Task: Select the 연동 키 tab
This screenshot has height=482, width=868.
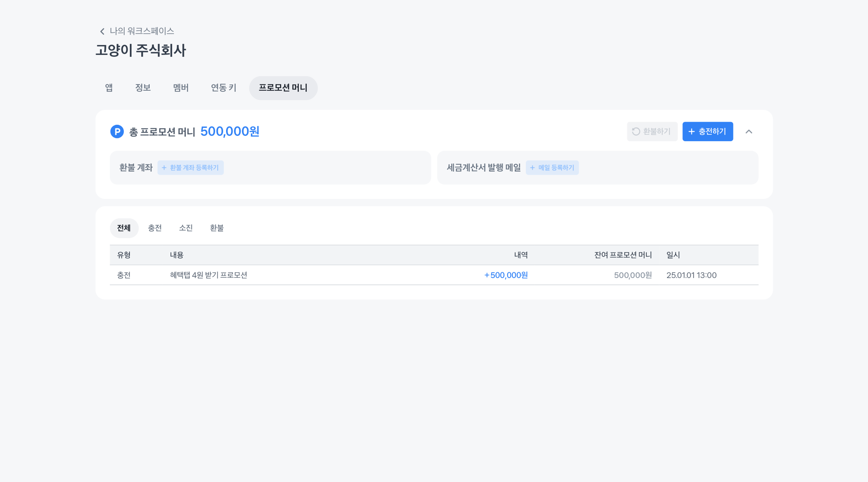Action: point(224,88)
